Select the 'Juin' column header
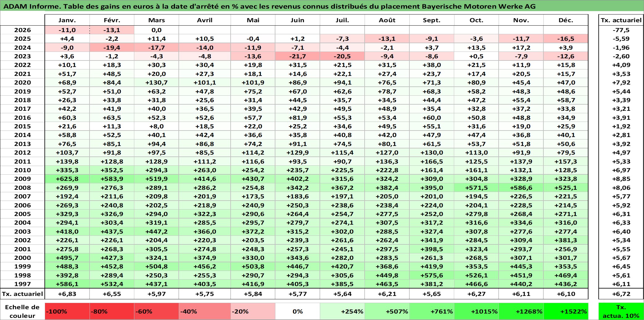This screenshot has height=320, width=644. click(298, 20)
